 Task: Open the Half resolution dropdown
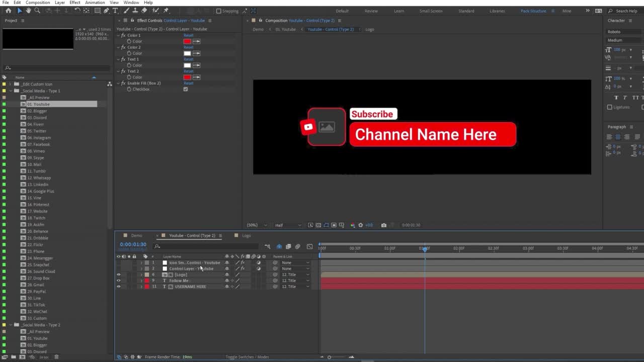point(286,225)
